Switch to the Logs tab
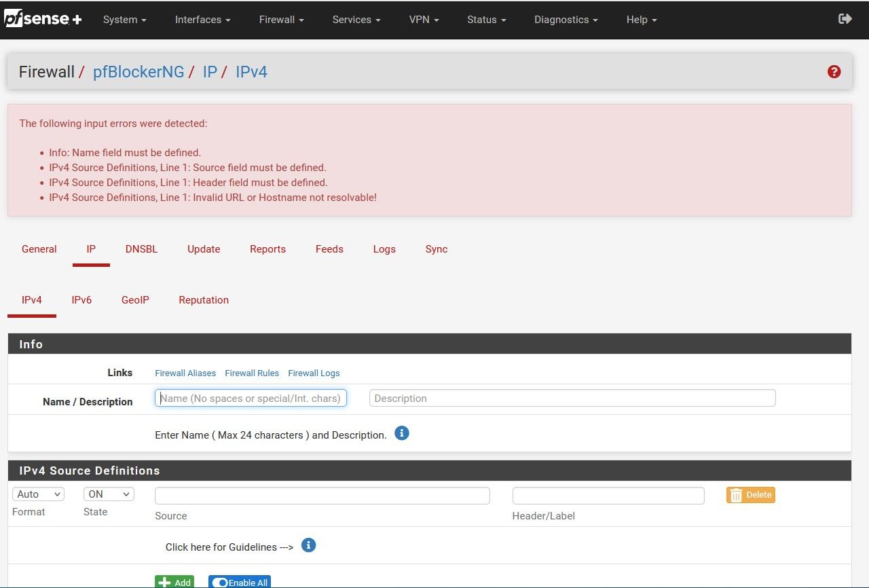This screenshot has height=588, width=869. click(x=384, y=249)
